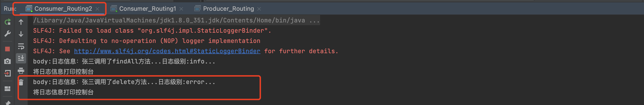Switch to the Consumer_Routing1 tab
Screen dimensions: 644x105
pos(147,9)
